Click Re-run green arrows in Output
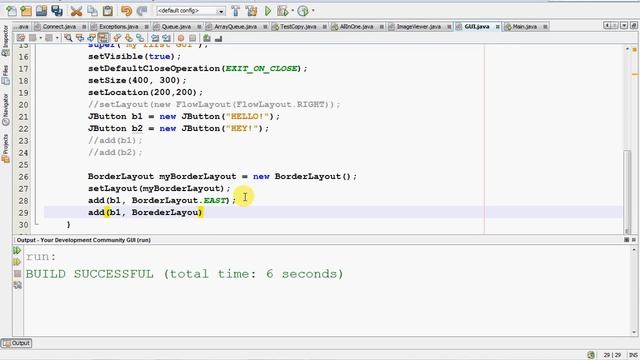Image resolution: width=640 pixels, height=360 pixels. [17, 250]
